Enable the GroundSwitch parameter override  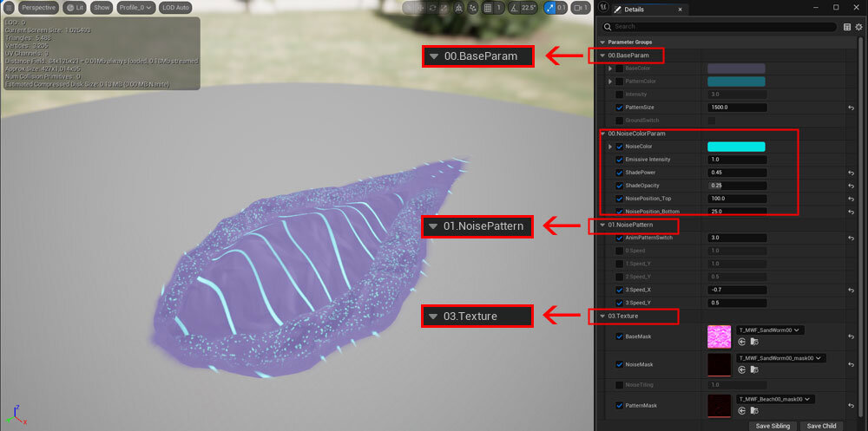click(x=619, y=121)
